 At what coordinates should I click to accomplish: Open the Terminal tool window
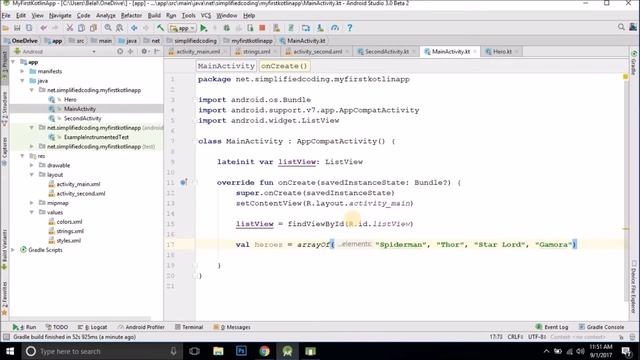pos(189,327)
